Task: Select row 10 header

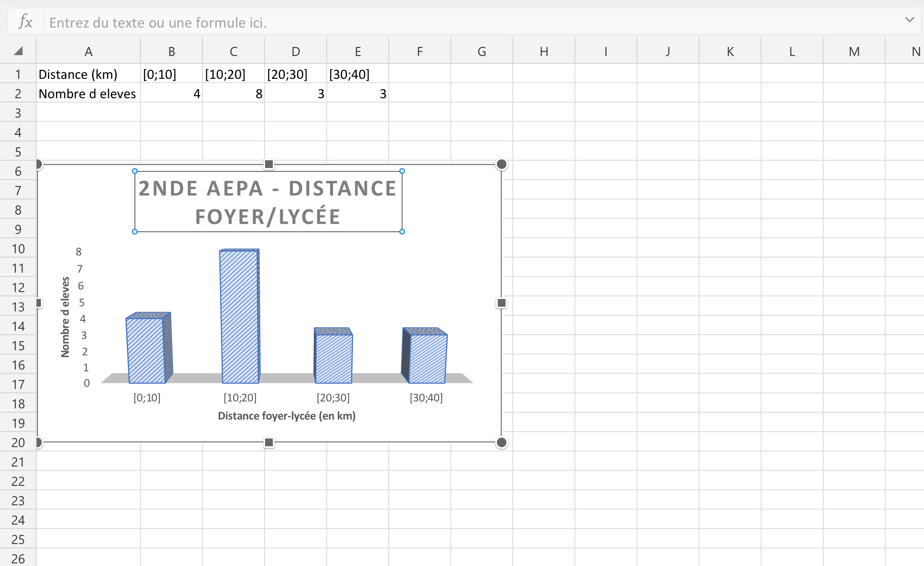Action: [18, 249]
